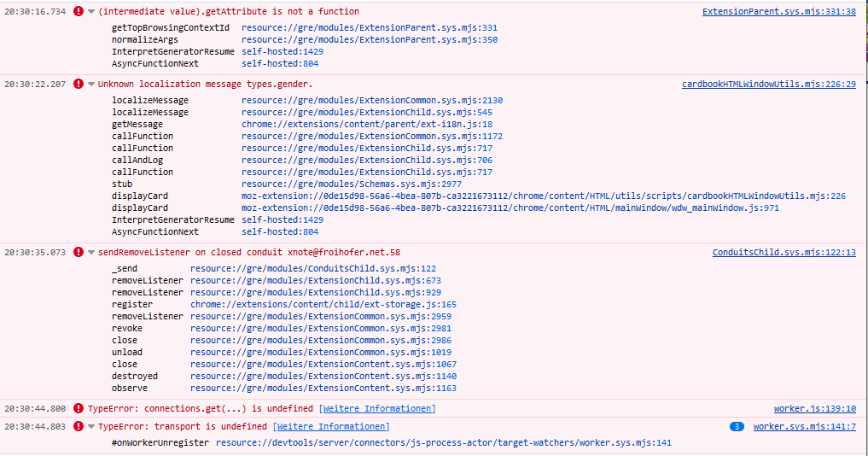This screenshot has height=456, width=868.
Task: Collapse the sendRemoveListener stack trace
Action: click(x=91, y=253)
